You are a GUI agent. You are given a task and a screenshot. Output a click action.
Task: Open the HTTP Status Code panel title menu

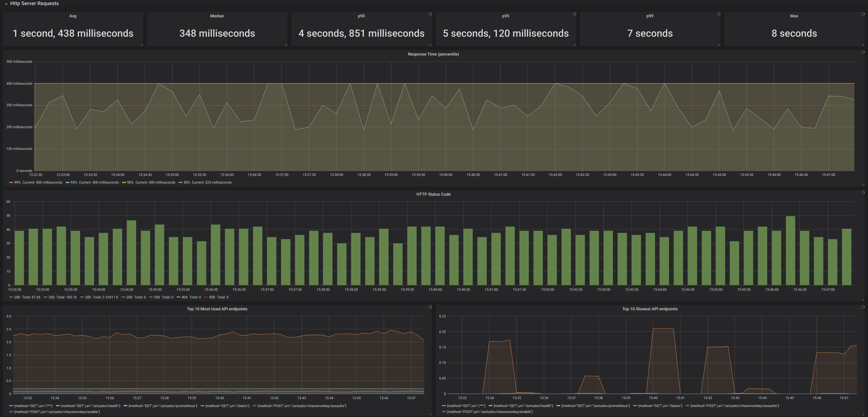433,194
